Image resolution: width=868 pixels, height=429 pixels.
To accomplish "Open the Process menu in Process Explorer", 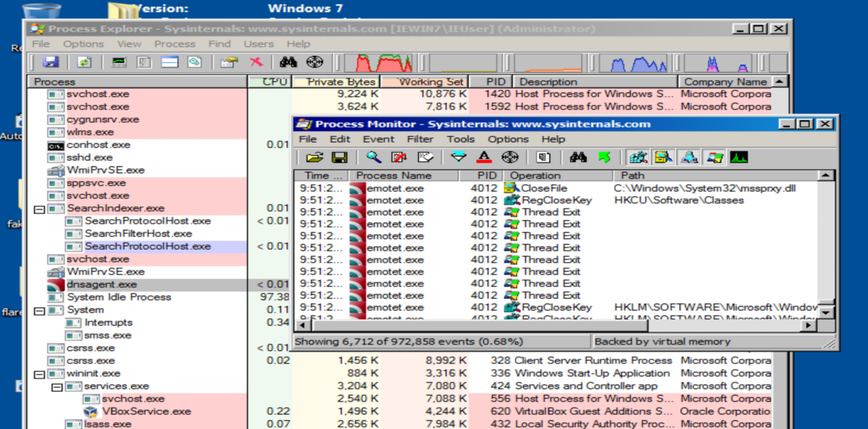I will (174, 44).
